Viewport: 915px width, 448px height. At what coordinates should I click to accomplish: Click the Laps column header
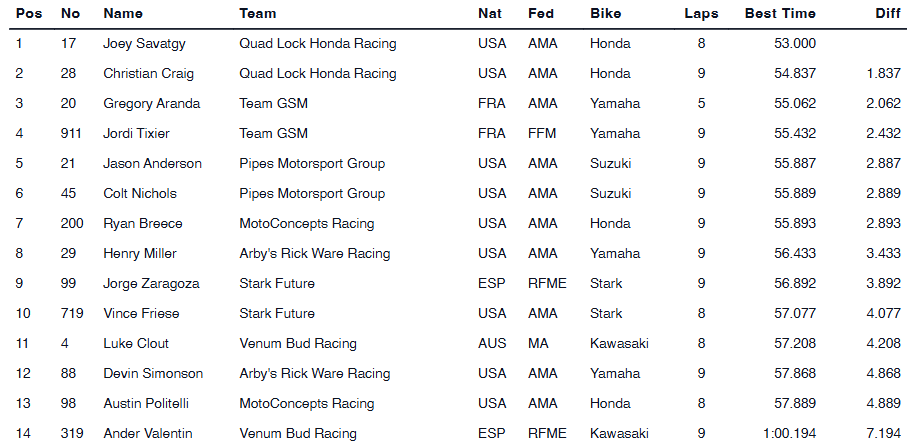pyautogui.click(x=701, y=14)
